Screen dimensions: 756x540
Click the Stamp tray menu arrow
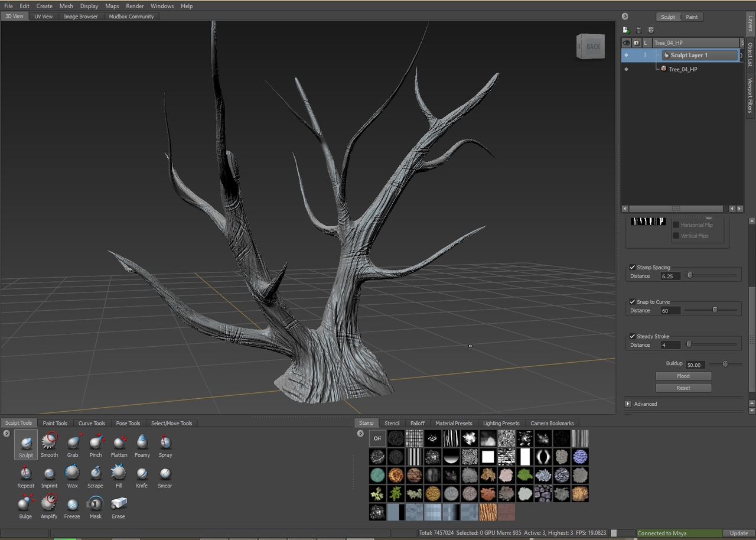pyautogui.click(x=360, y=434)
